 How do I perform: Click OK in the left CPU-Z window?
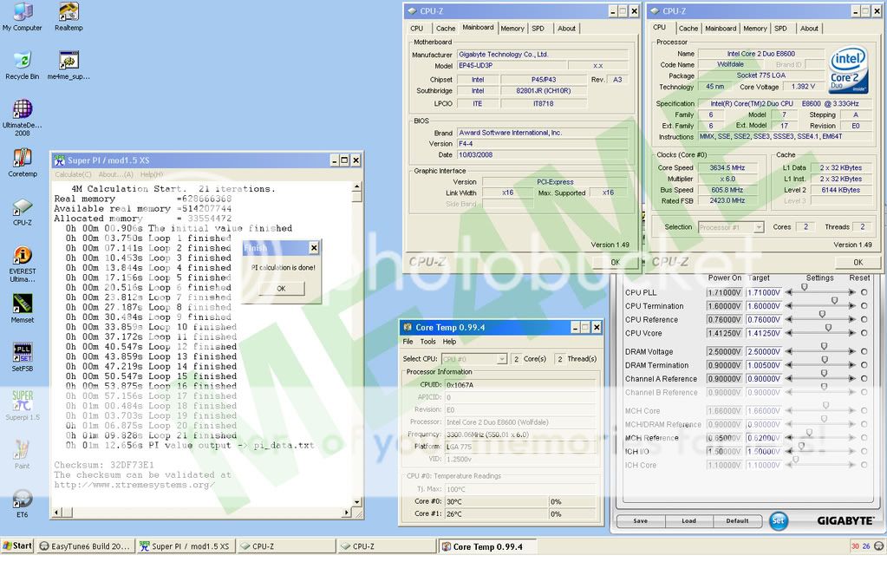click(615, 262)
